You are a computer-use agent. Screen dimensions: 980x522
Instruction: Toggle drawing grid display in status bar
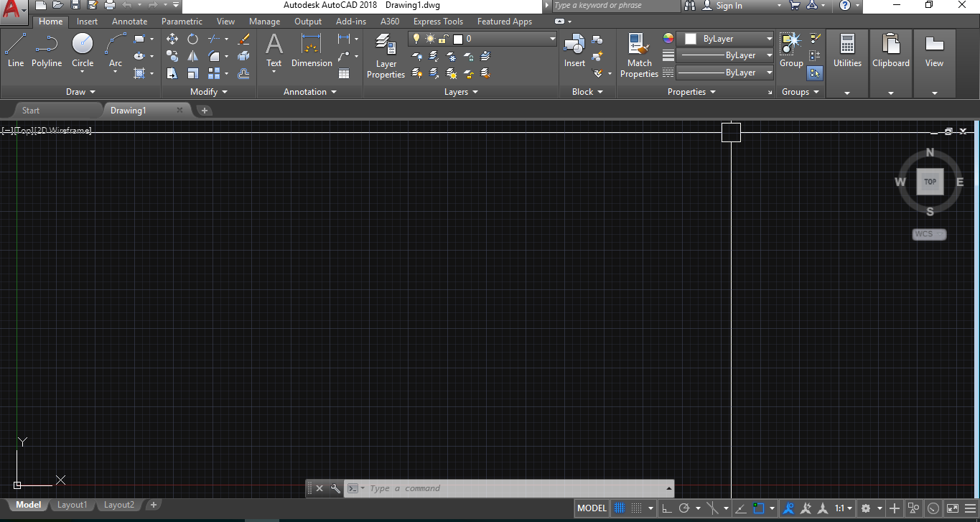pos(620,508)
